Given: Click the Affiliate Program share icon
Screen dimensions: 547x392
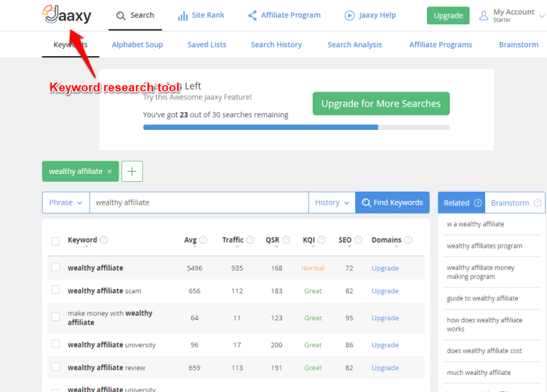Looking at the screenshot, I should [252, 16].
